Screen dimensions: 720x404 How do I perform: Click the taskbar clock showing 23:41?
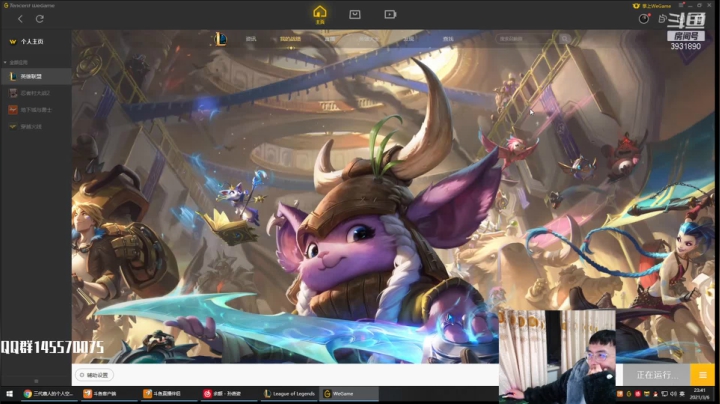pyautogui.click(x=699, y=394)
